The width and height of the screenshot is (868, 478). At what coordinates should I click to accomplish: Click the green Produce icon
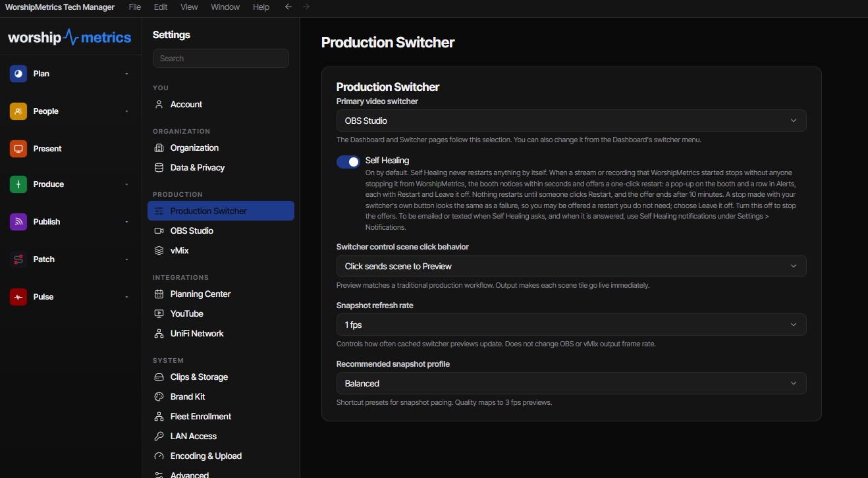click(x=18, y=184)
